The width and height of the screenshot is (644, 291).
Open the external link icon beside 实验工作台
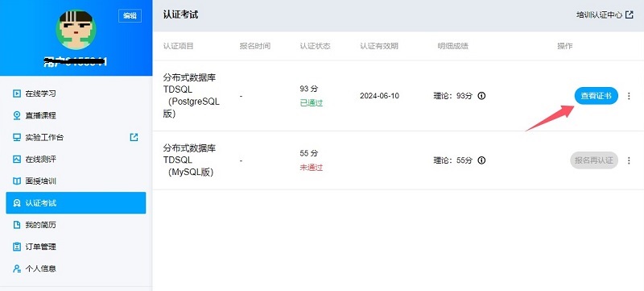(134, 137)
